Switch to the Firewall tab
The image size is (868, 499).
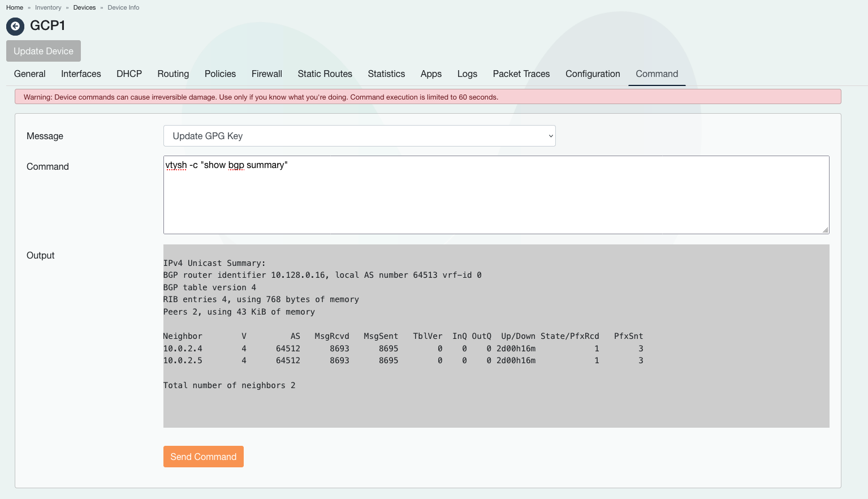coord(266,74)
